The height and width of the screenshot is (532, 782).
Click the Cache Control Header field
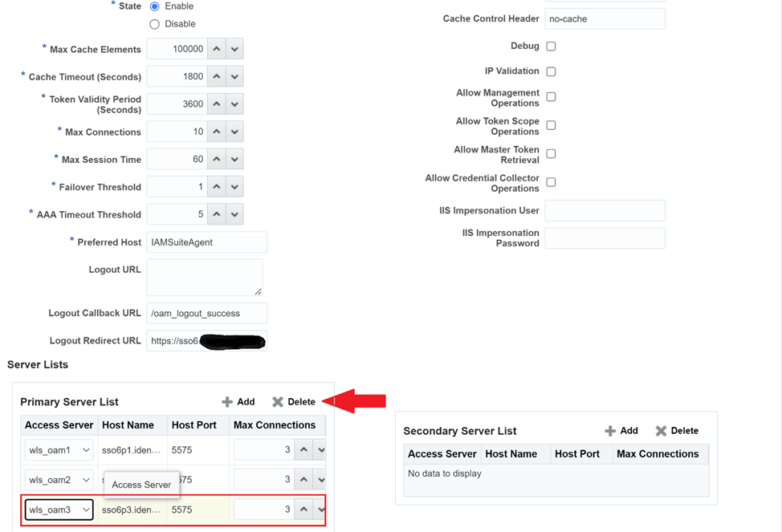tap(605, 18)
